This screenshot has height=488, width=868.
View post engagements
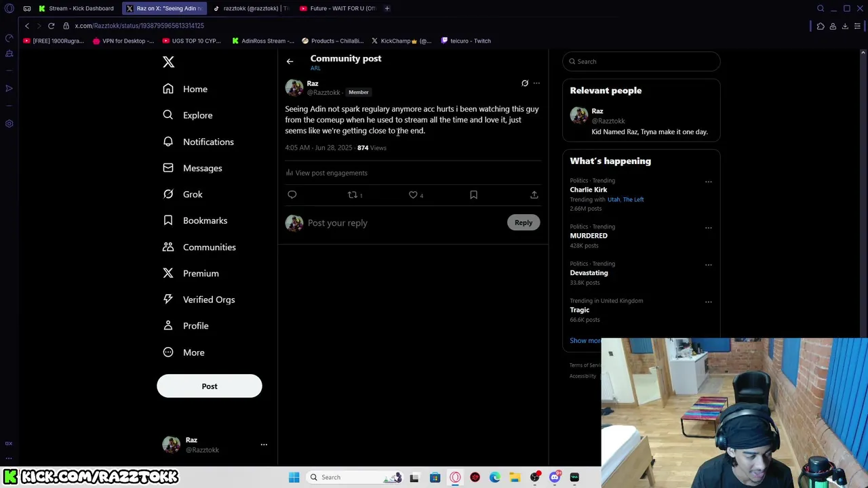click(x=327, y=173)
